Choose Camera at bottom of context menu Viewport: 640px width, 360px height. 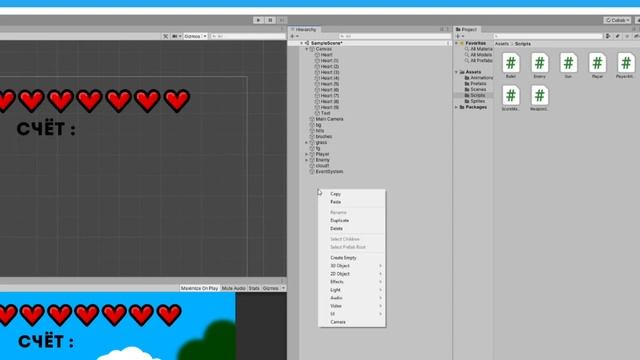[352, 322]
